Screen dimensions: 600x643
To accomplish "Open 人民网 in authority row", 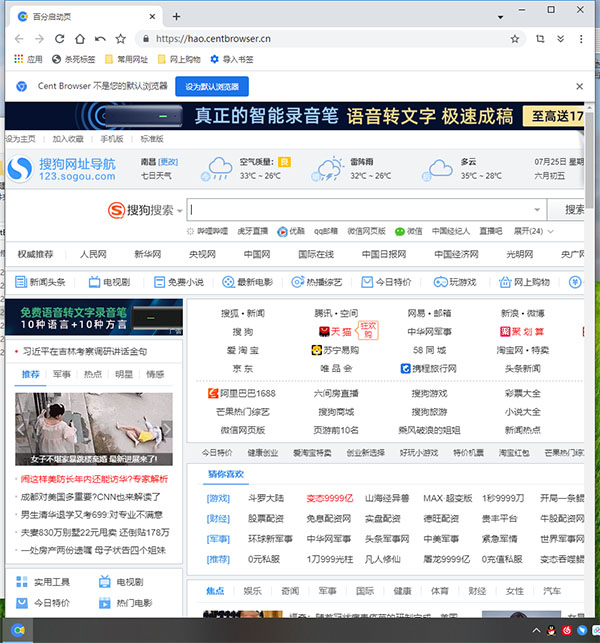I will click(x=93, y=254).
